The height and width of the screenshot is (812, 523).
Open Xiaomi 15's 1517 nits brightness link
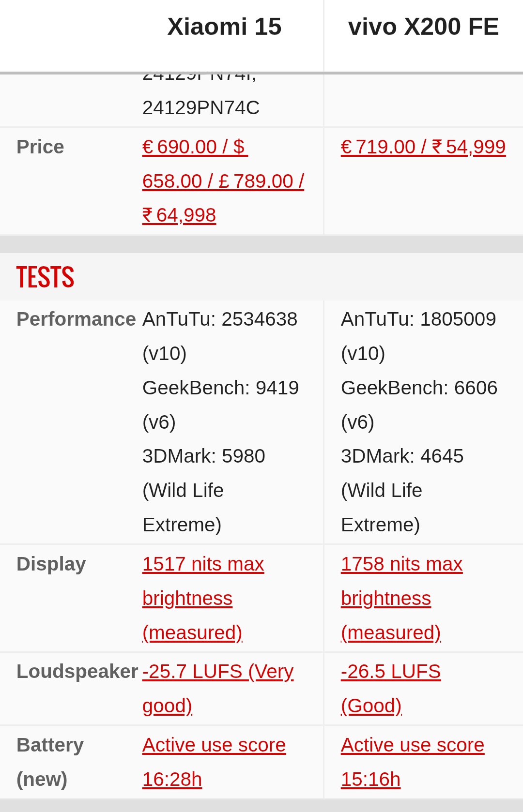coord(203,564)
